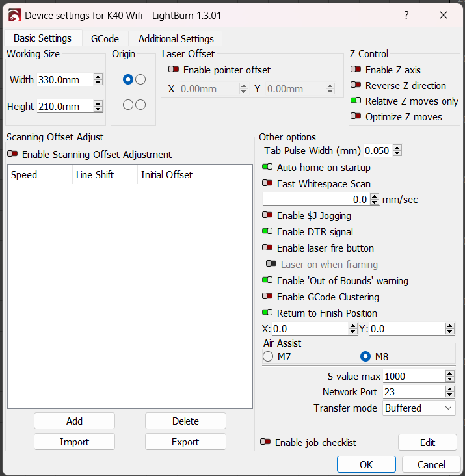Toggle Enable GCode Clustering
465x476 pixels.
pos(267,297)
